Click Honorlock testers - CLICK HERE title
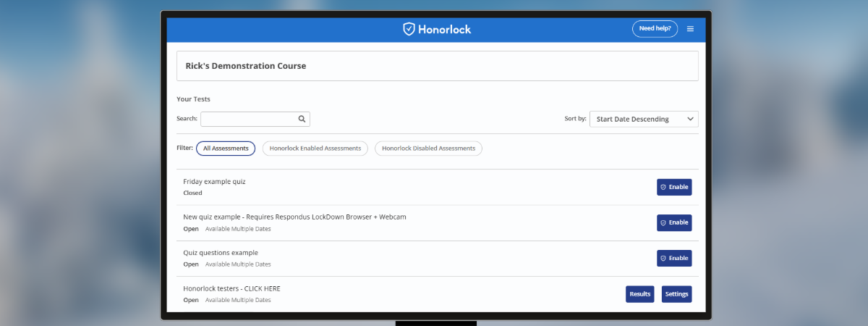 [x=231, y=288]
